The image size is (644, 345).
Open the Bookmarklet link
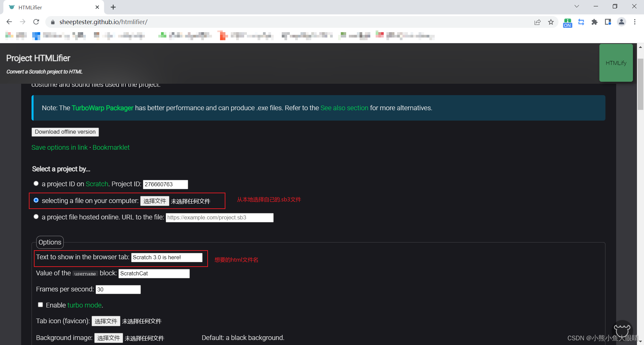(111, 147)
